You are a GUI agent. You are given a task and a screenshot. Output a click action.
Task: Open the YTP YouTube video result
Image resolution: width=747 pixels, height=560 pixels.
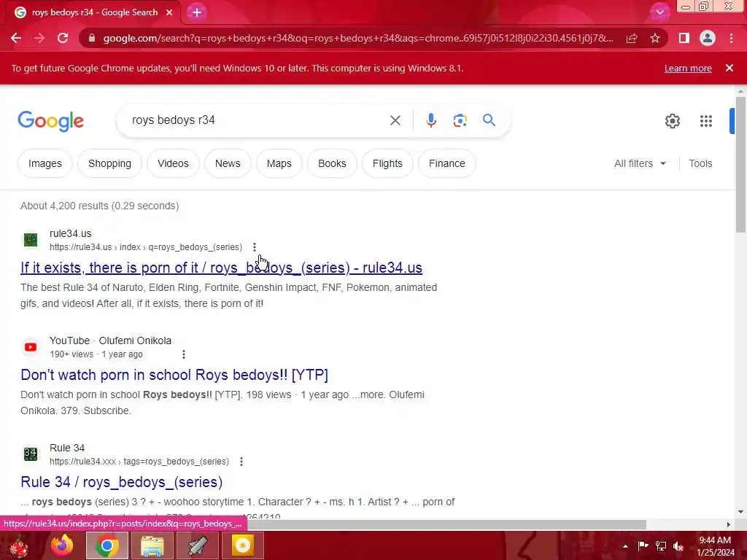(174, 375)
